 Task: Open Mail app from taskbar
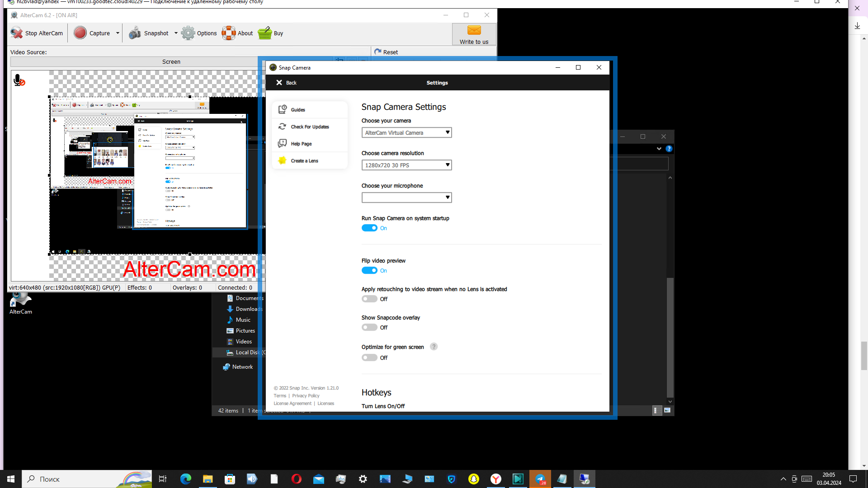[x=319, y=479]
